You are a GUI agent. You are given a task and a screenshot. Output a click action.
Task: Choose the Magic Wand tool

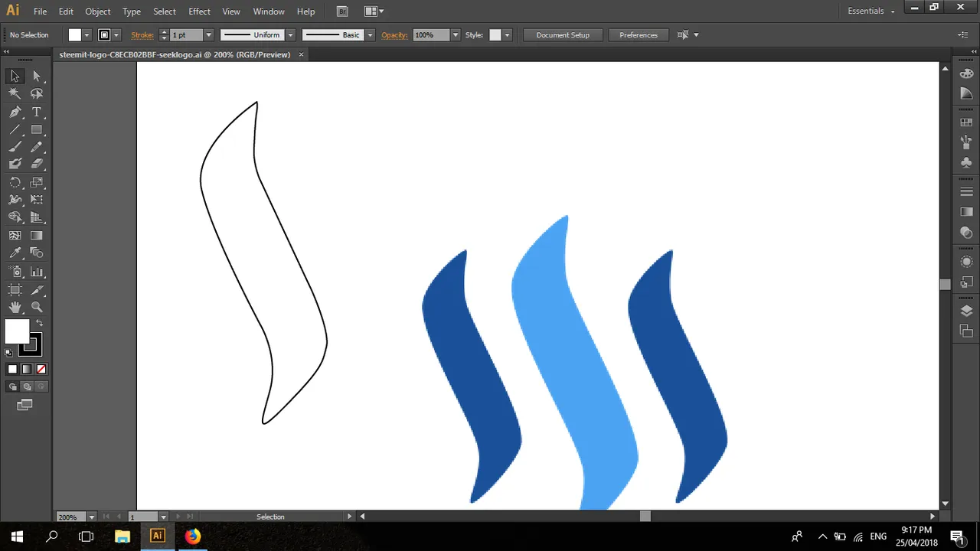(x=15, y=93)
